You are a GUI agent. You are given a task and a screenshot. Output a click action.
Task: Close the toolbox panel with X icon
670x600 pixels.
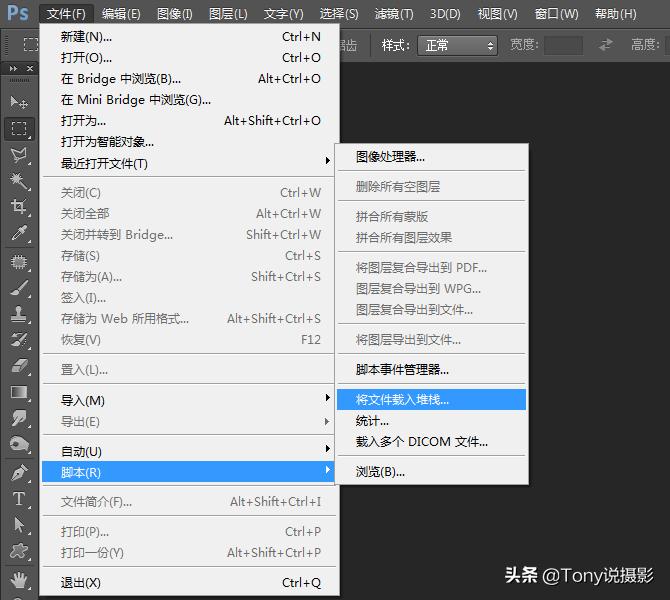tap(29, 68)
